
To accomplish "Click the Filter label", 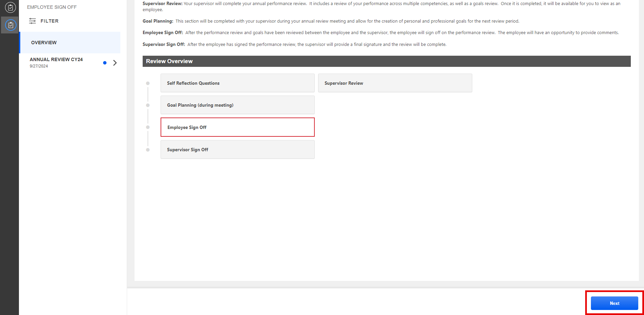I will tap(50, 21).
